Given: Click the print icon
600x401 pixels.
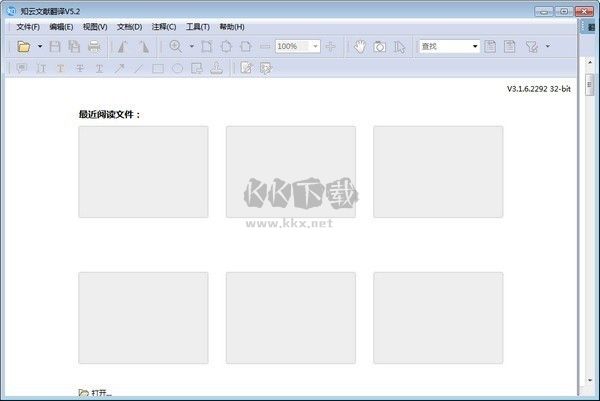Looking at the screenshot, I should pyautogui.click(x=94, y=47).
